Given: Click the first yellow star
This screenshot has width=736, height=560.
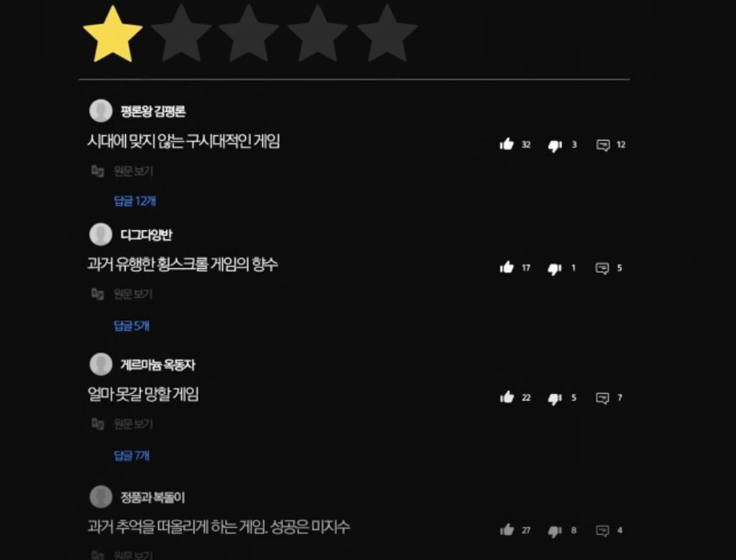Looking at the screenshot, I should [x=112, y=34].
